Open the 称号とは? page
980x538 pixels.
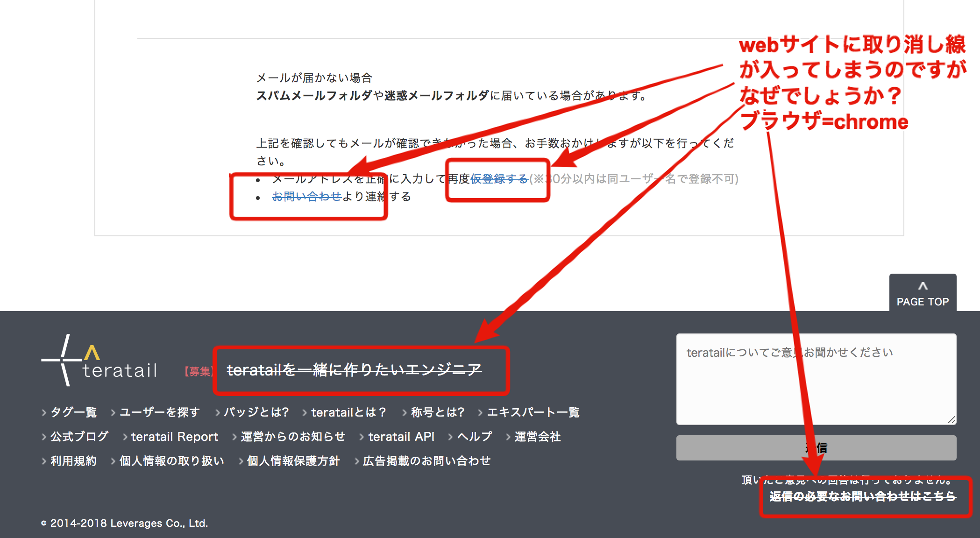[437, 412]
